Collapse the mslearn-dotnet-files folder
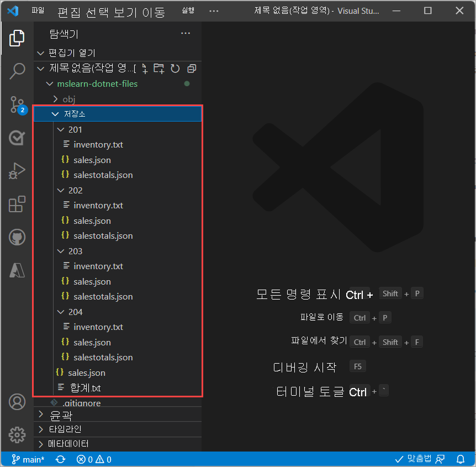Image resolution: width=476 pixels, height=467 pixels. 118,84
